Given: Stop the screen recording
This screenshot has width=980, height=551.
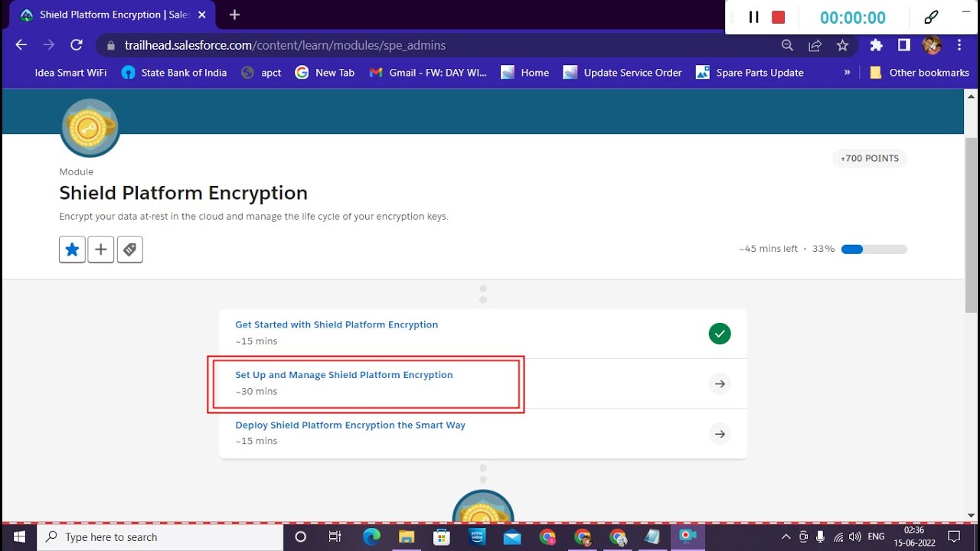Looking at the screenshot, I should 779,17.
